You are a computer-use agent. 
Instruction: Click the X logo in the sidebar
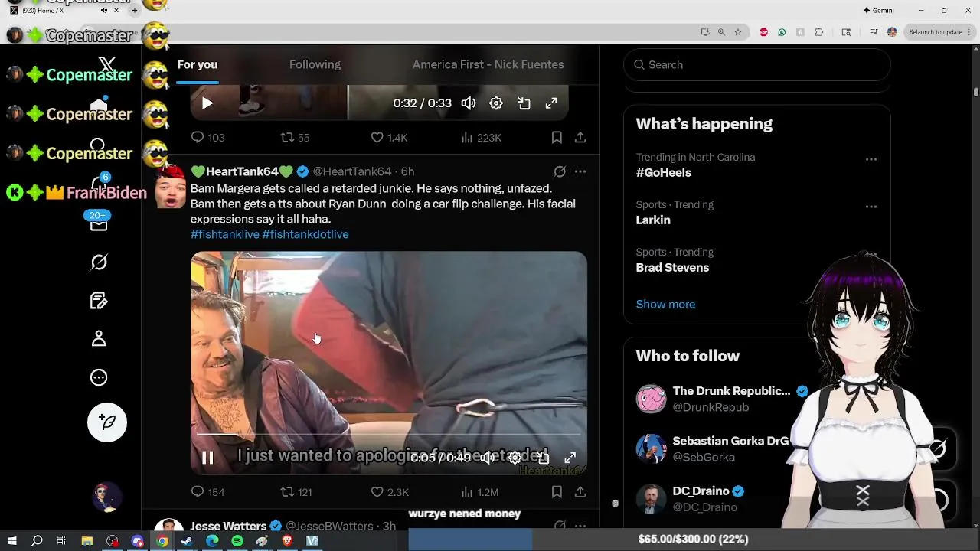pyautogui.click(x=107, y=65)
